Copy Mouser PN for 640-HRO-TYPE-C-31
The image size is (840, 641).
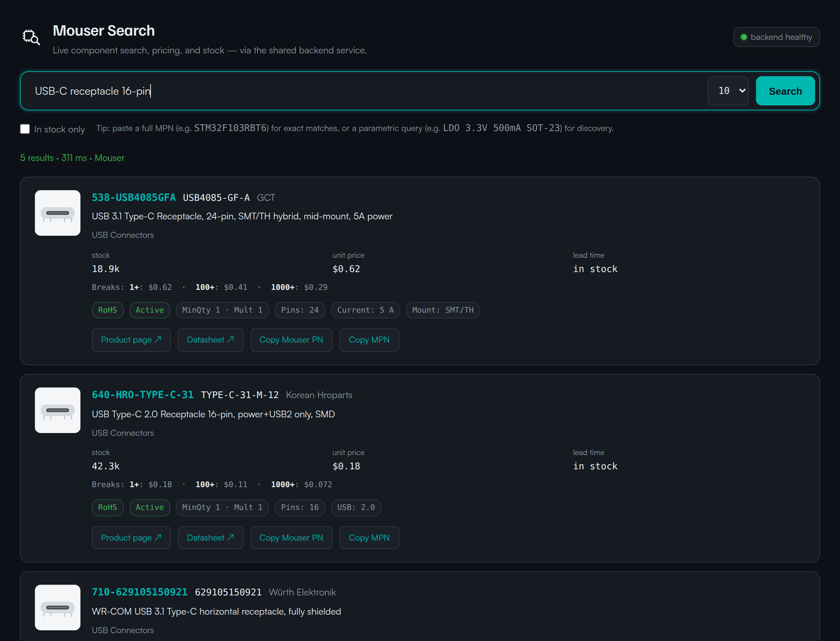coord(291,538)
